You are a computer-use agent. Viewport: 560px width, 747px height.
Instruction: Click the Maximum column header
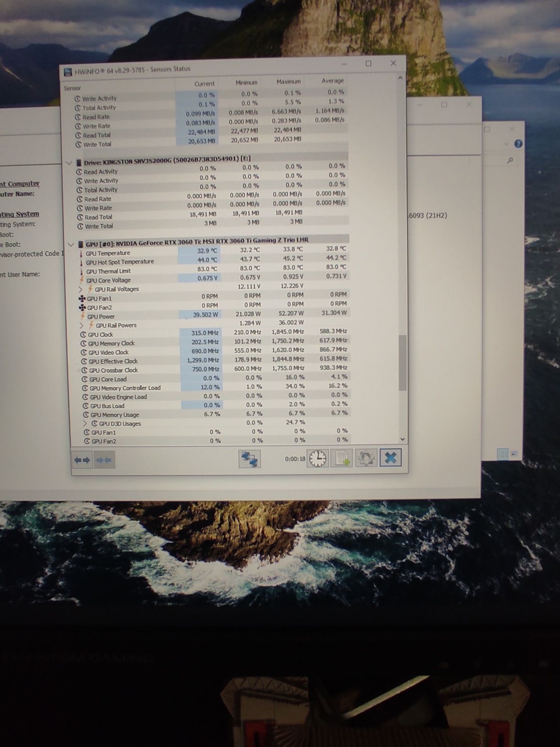coord(288,81)
